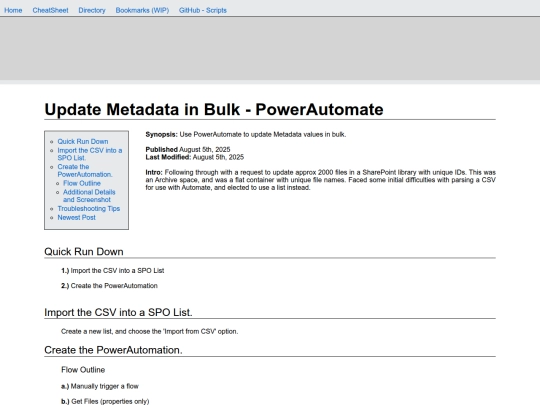Viewport: 540px width, 405px height.
Task: Click step '2.) Create the PowerAutomation'
Action: 109,286
